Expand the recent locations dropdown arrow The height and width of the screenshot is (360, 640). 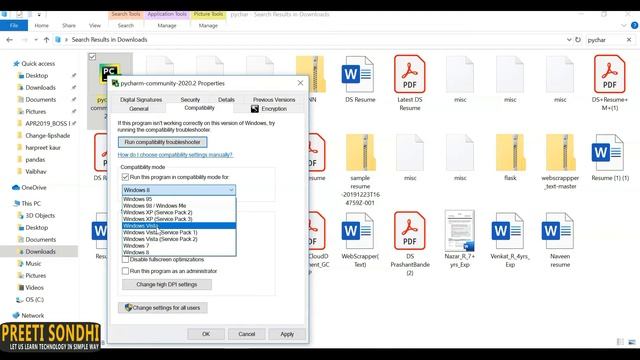[36, 40]
